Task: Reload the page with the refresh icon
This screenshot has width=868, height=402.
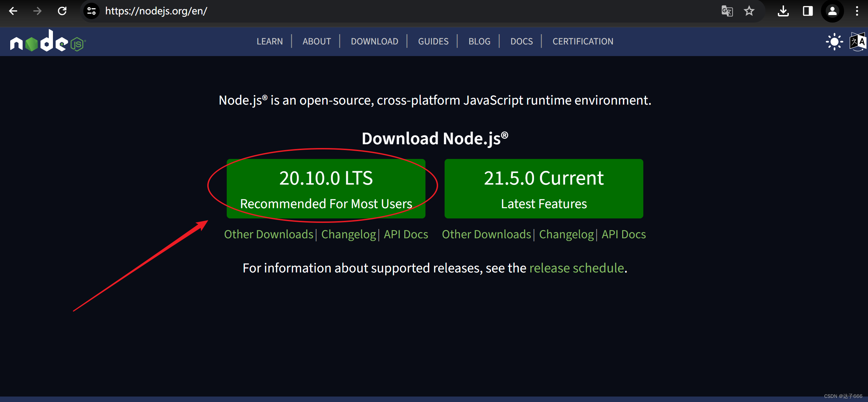Action: (62, 11)
